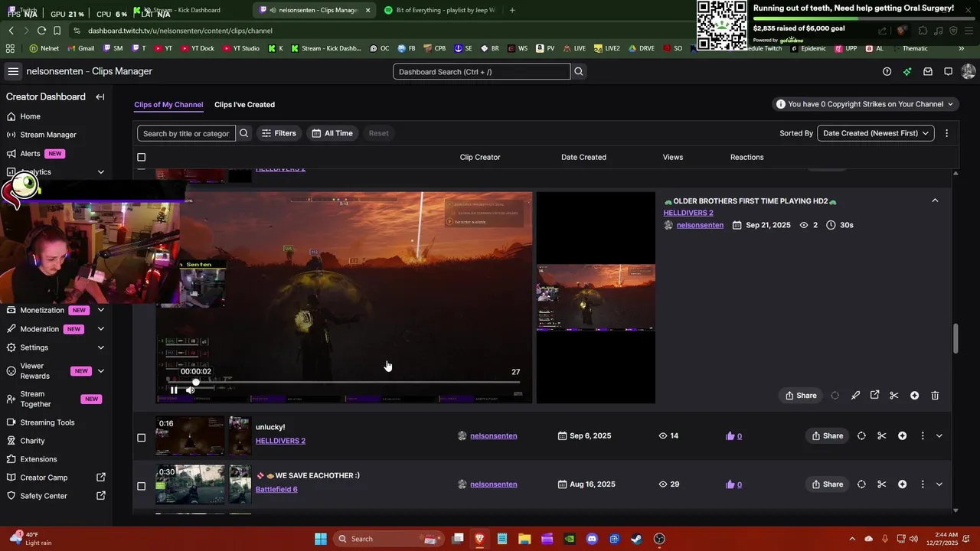Click the dashboard search magnifier button

579,71
